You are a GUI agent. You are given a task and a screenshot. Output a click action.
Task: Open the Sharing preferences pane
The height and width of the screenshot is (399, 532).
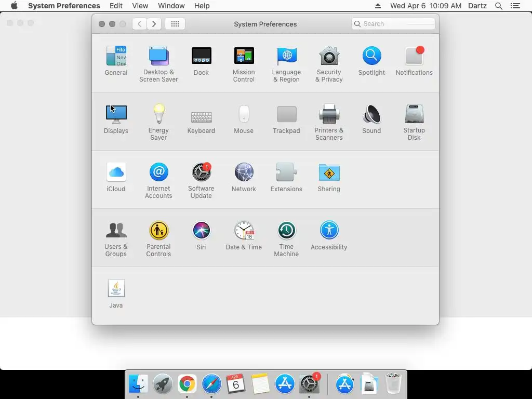[329, 178]
